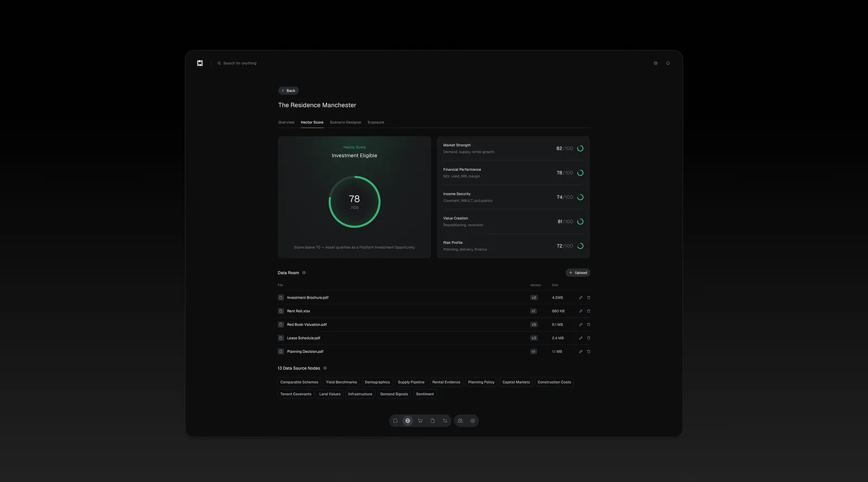868x482 pixels.
Task: Open the Financial Performance score row
Action: 513,173
